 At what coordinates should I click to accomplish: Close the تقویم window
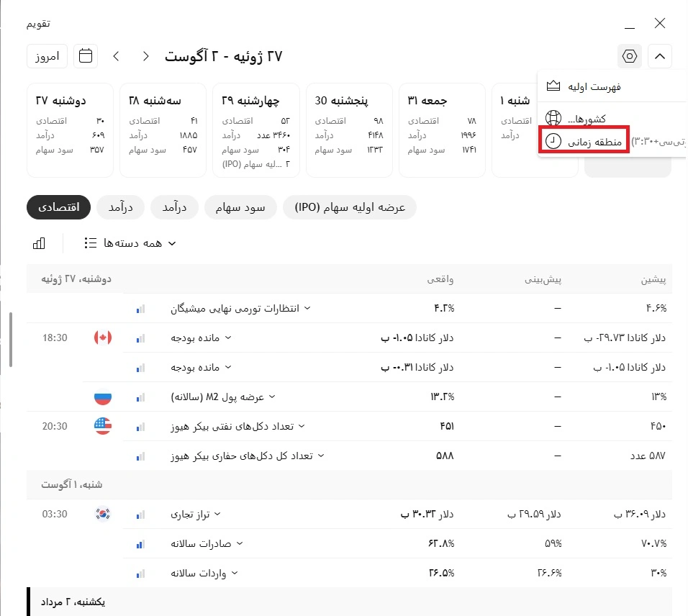tap(659, 23)
